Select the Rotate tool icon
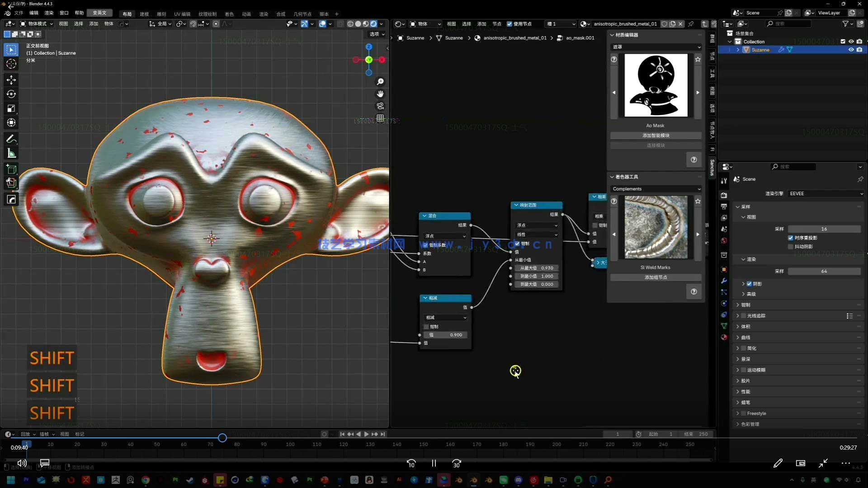 pos(11,94)
